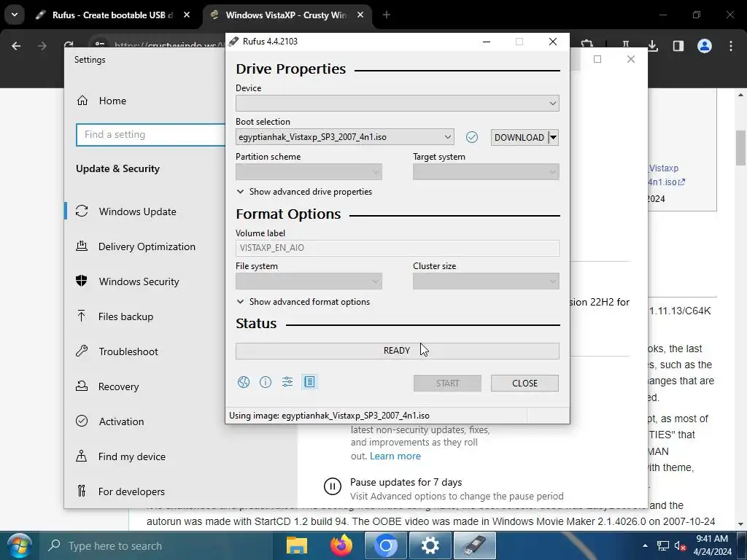Screen dimensions: 747x560
Task: Click Windows Security shield icon
Action: 82,281
